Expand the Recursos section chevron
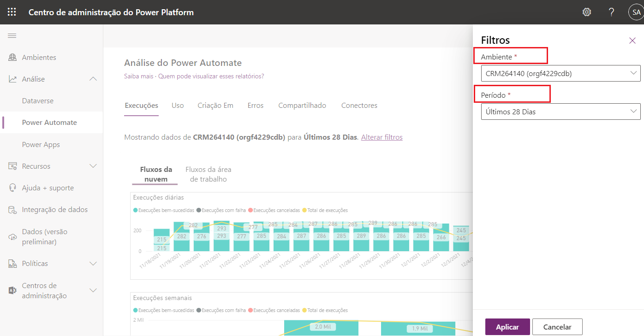Viewport: 644px width, 336px height. point(93,166)
